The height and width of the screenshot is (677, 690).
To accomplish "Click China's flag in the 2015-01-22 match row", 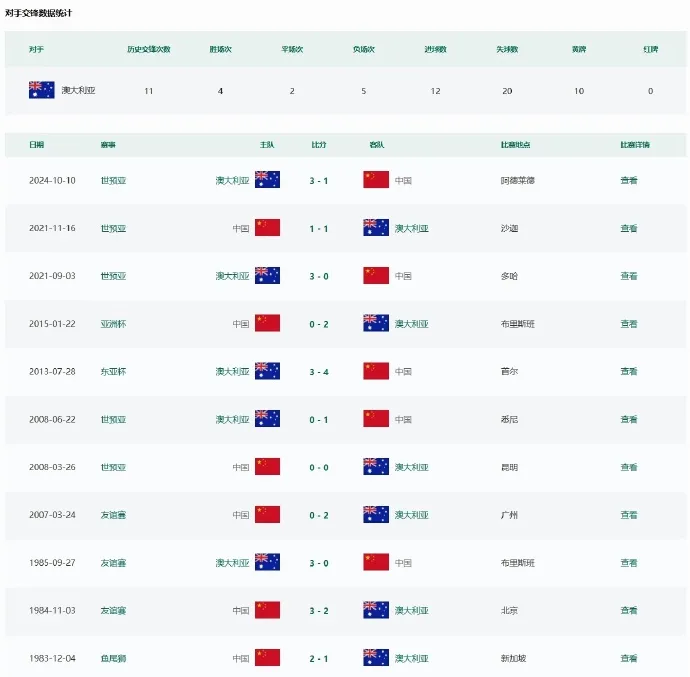I will 268,323.
